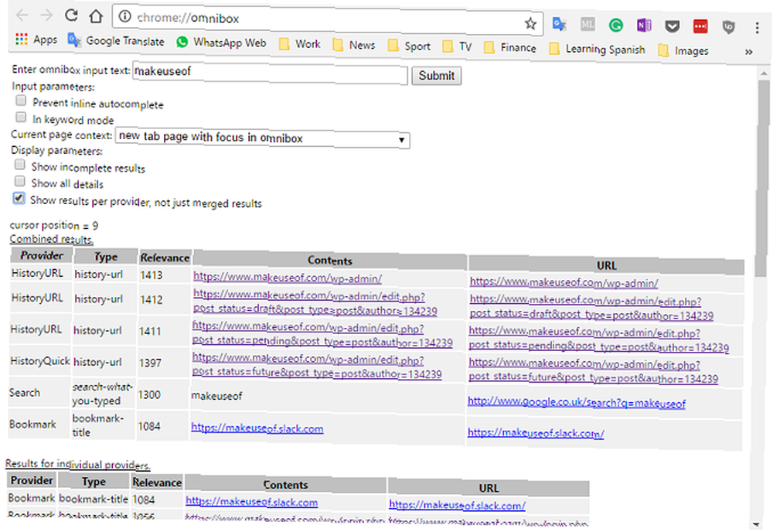Open slack.com link in Combined results URL column
The height and width of the screenshot is (532, 773).
coord(536,433)
